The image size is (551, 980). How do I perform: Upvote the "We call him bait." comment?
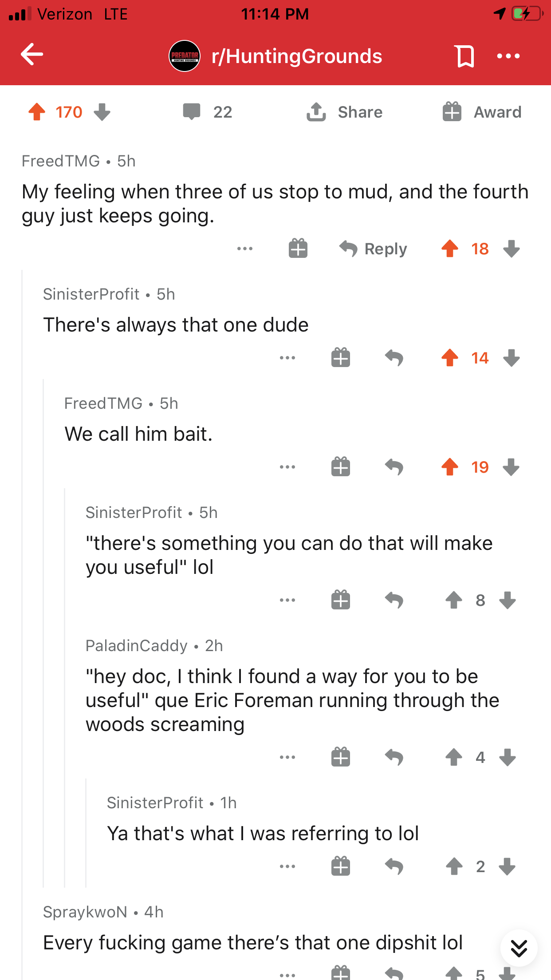[x=450, y=467]
